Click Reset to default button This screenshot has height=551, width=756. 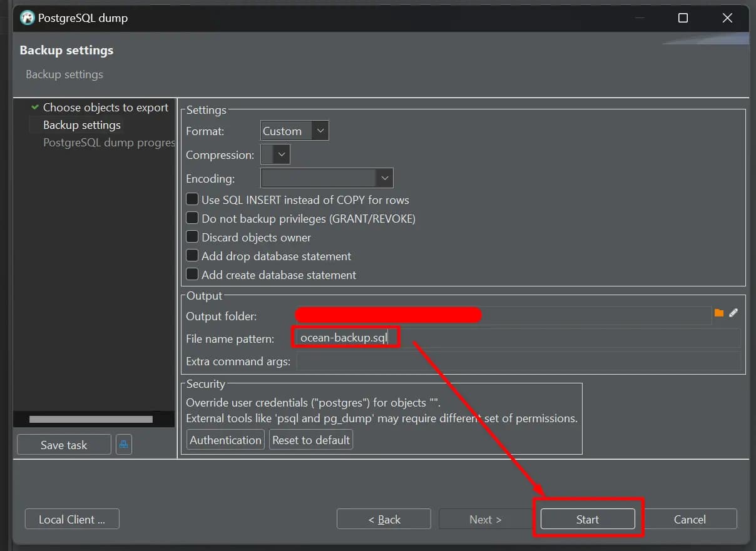pyautogui.click(x=311, y=440)
